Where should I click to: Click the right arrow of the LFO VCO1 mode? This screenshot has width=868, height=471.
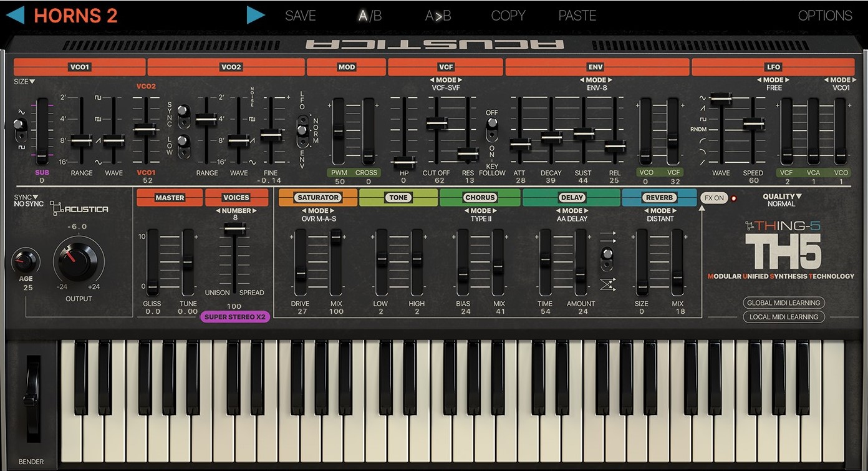tap(855, 80)
